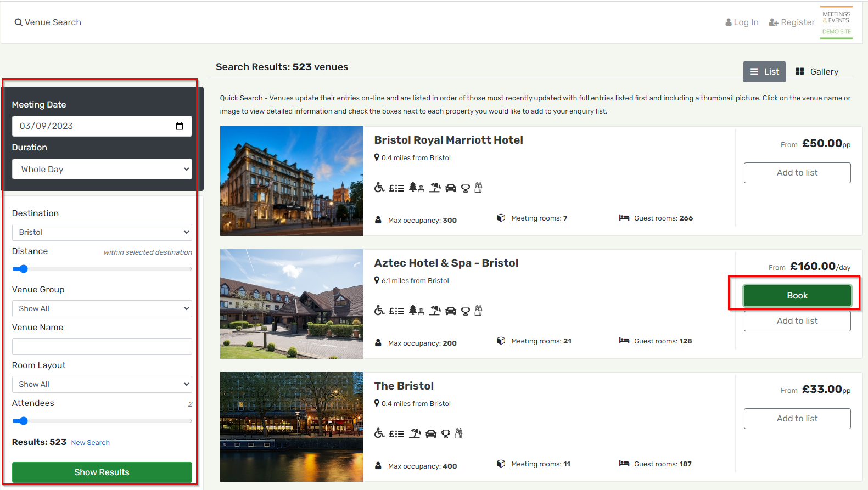Click the Meeting Date field

click(x=102, y=126)
